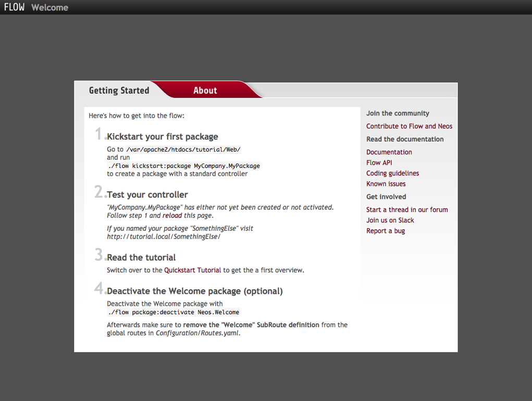Open Contribute to Flow and Neos link

(409, 126)
